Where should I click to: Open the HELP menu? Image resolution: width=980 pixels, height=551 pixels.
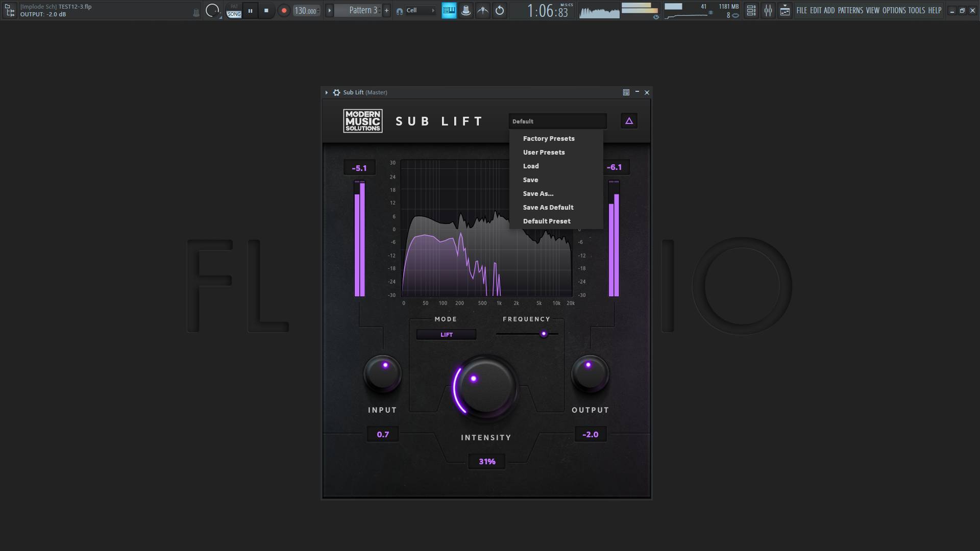click(935, 10)
